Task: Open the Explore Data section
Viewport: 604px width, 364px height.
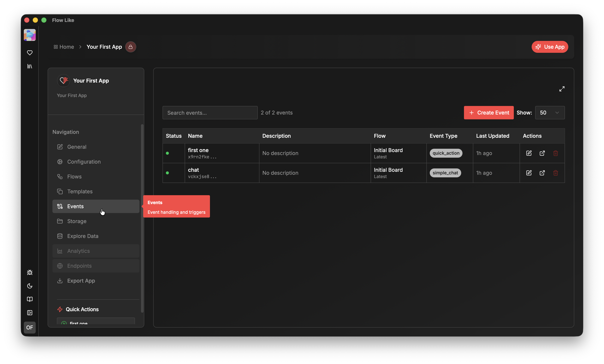Action: (x=83, y=236)
